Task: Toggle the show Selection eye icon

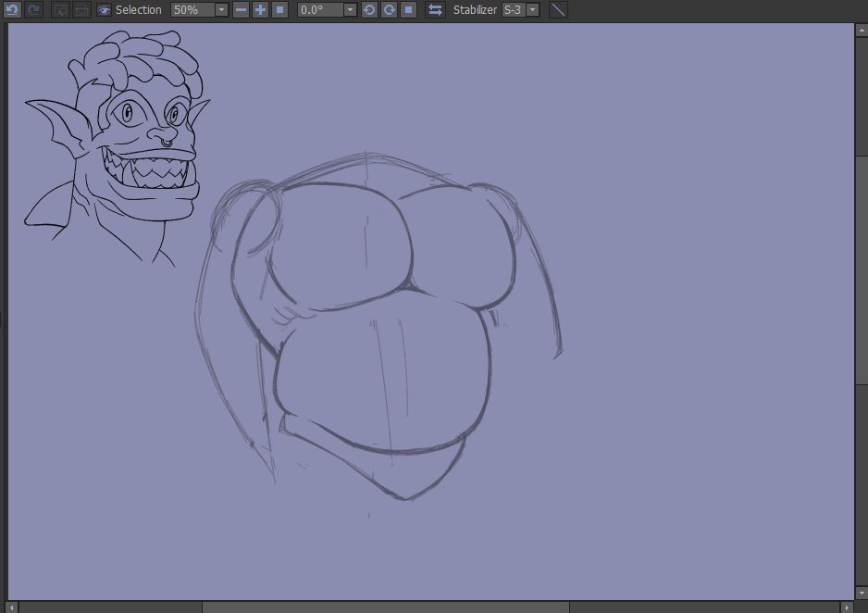Action: pyautogui.click(x=104, y=10)
